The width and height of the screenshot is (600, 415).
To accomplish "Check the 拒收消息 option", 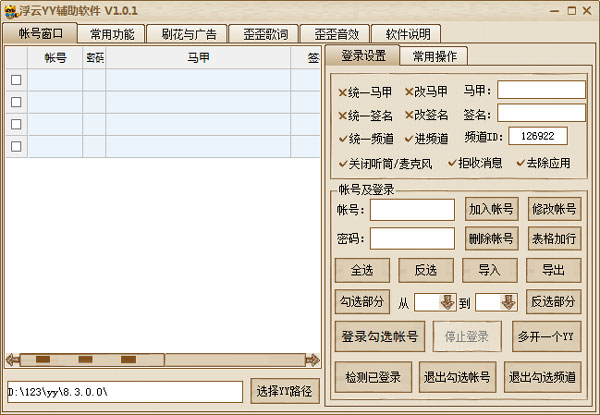I will 452,163.
